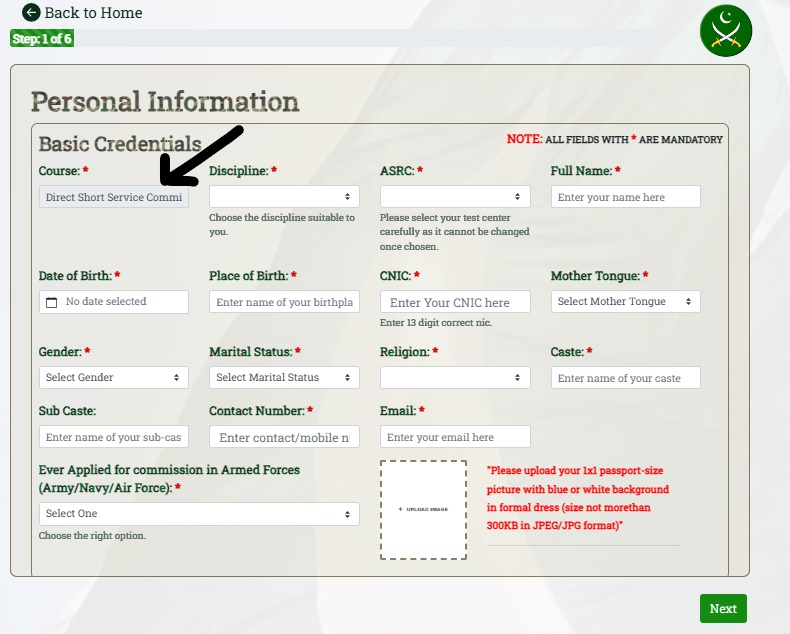Click the plus Upload Image box

423,510
